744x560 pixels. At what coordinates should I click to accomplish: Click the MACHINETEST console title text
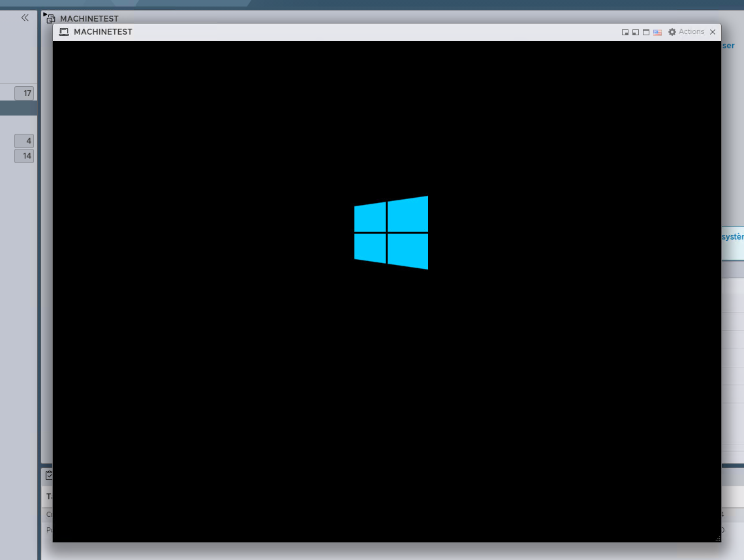pos(103,32)
